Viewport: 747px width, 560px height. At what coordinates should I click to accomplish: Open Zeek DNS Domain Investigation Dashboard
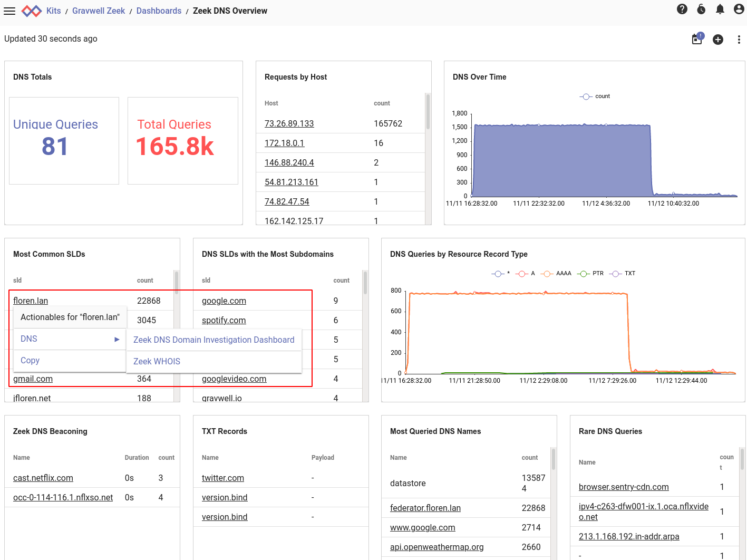pos(214,340)
